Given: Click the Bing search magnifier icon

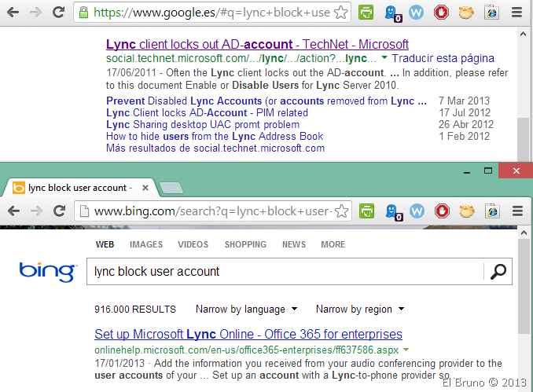Looking at the screenshot, I should (x=498, y=272).
